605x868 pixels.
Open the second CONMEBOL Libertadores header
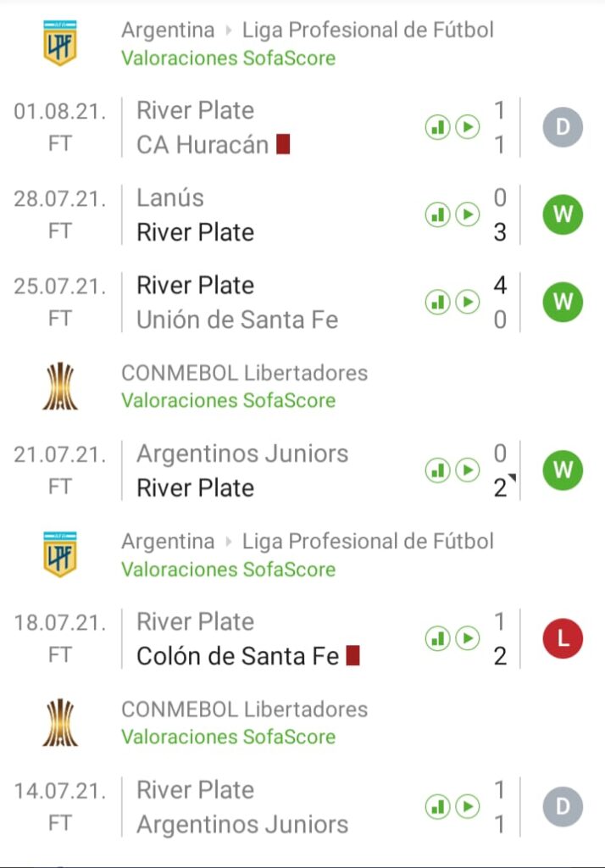[244, 709]
